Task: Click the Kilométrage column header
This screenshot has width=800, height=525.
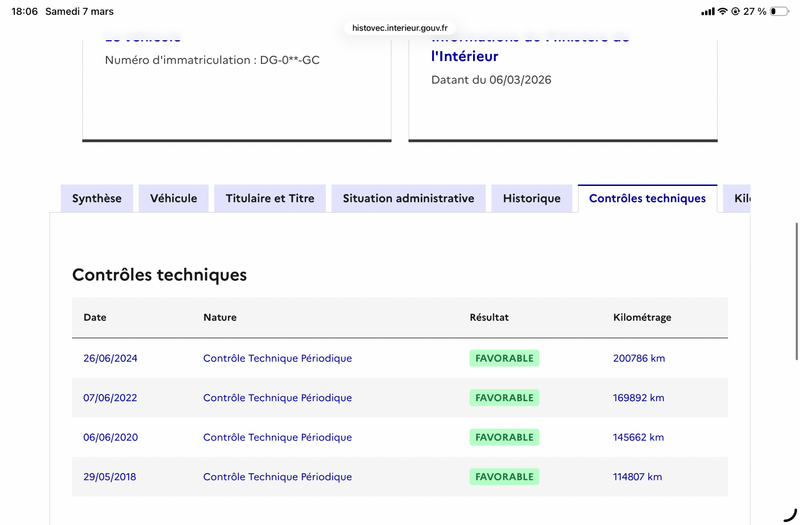Action: 642,317
